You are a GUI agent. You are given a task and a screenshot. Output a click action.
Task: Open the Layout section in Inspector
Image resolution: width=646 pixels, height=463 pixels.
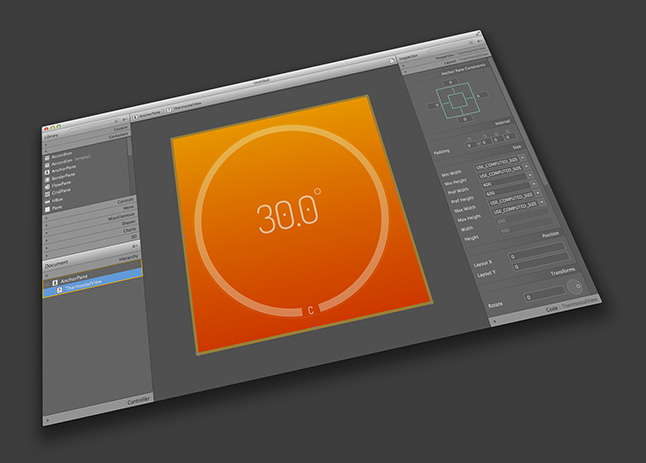tap(448, 61)
